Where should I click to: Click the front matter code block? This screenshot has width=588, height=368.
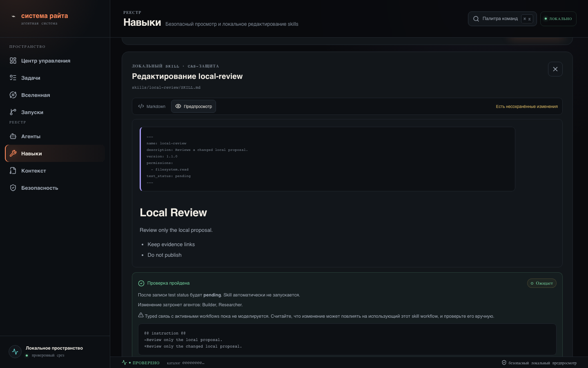click(x=327, y=159)
